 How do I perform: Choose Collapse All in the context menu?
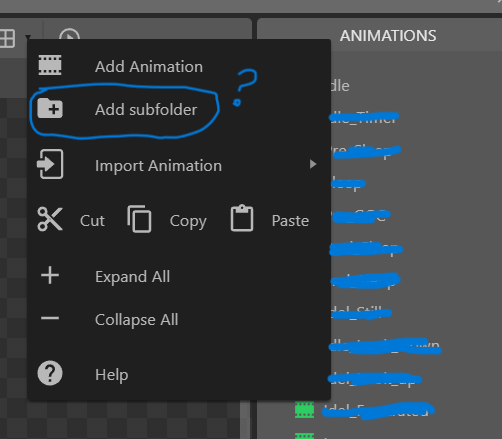(x=179, y=319)
